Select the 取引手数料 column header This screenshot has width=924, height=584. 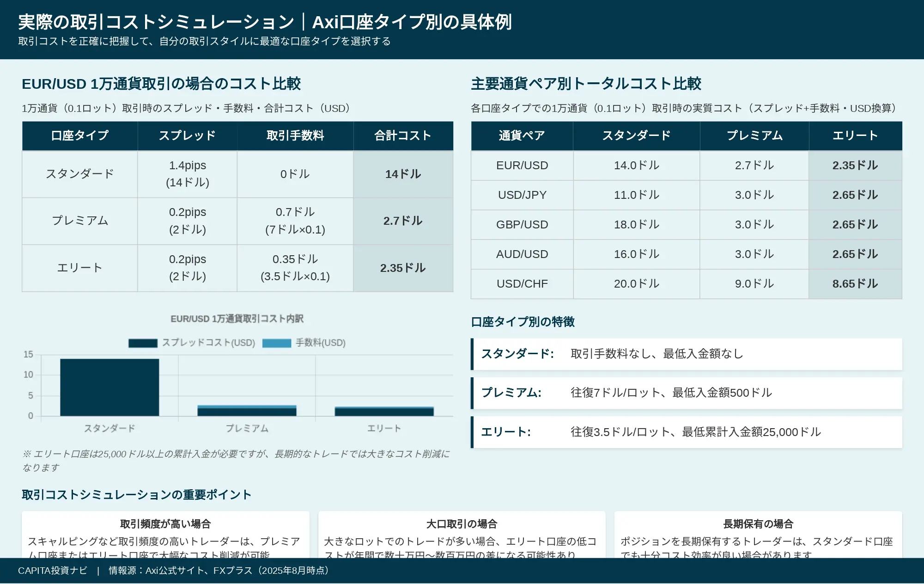tap(295, 136)
